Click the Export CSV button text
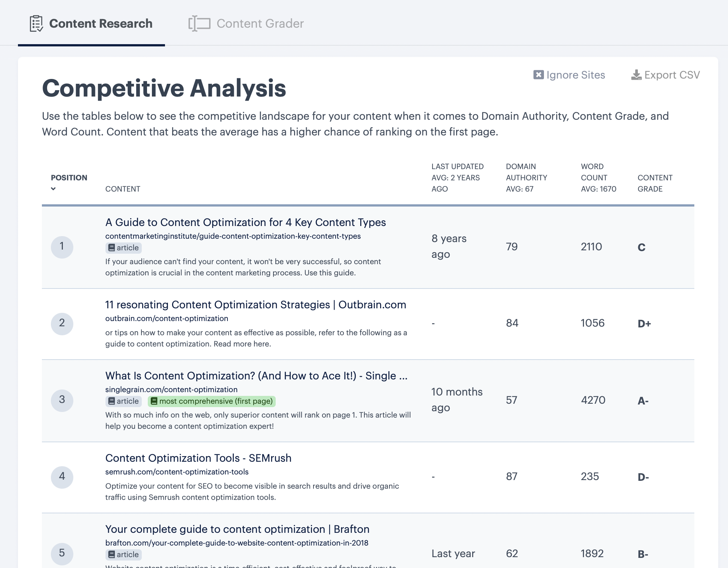 [672, 75]
